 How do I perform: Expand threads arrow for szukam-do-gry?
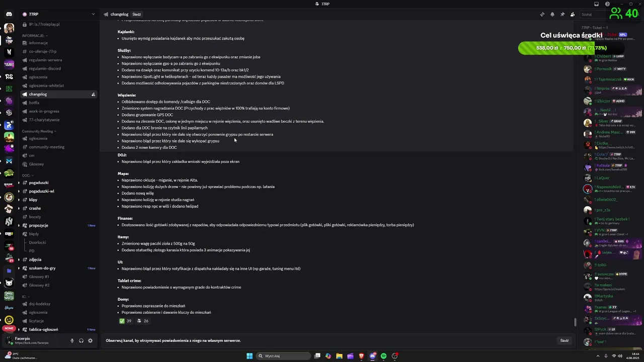point(19,268)
